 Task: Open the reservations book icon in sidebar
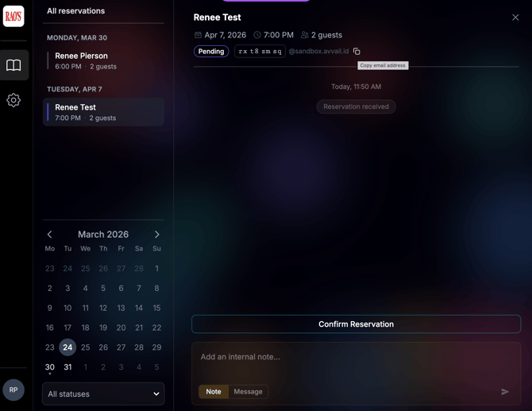[x=13, y=65]
